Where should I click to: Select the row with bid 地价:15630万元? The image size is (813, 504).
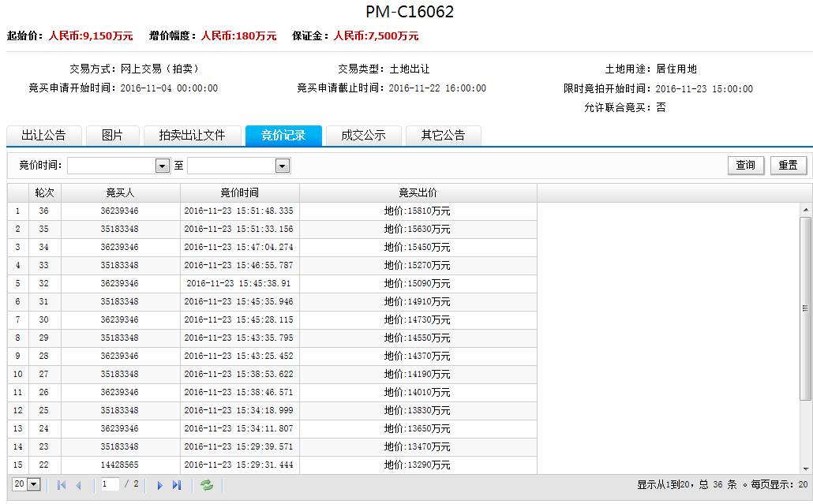[x=272, y=229]
